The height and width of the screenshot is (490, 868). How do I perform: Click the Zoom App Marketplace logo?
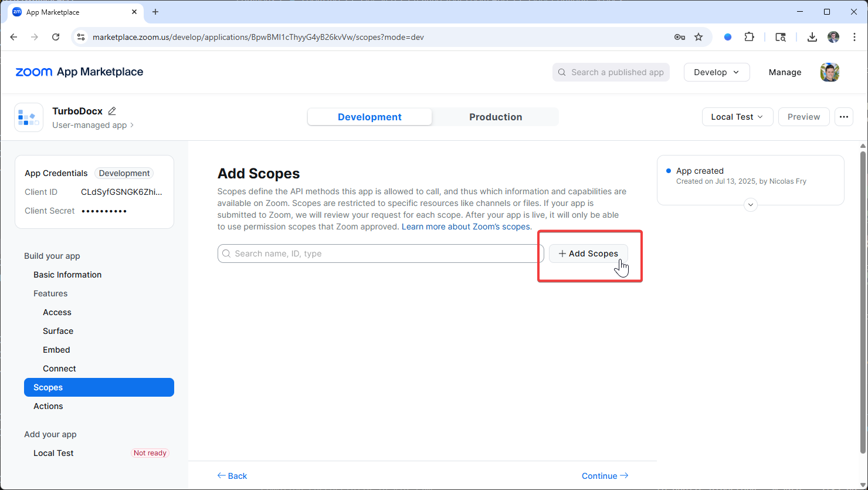click(79, 72)
